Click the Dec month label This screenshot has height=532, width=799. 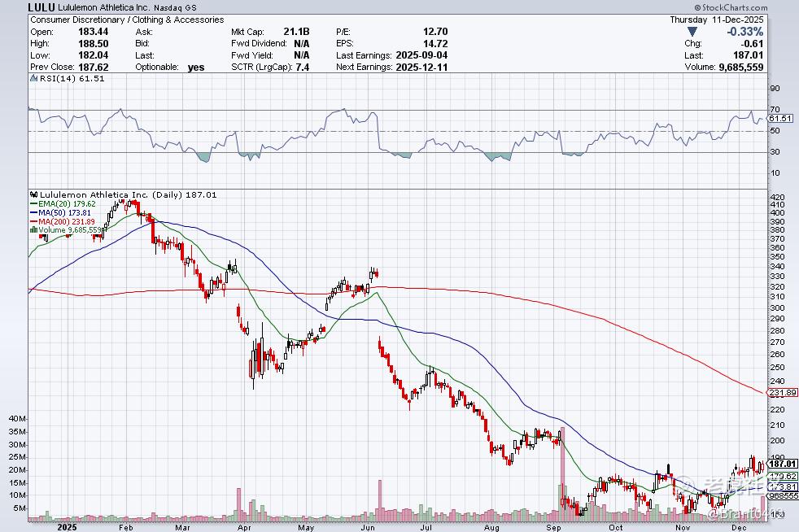pyautogui.click(x=739, y=527)
